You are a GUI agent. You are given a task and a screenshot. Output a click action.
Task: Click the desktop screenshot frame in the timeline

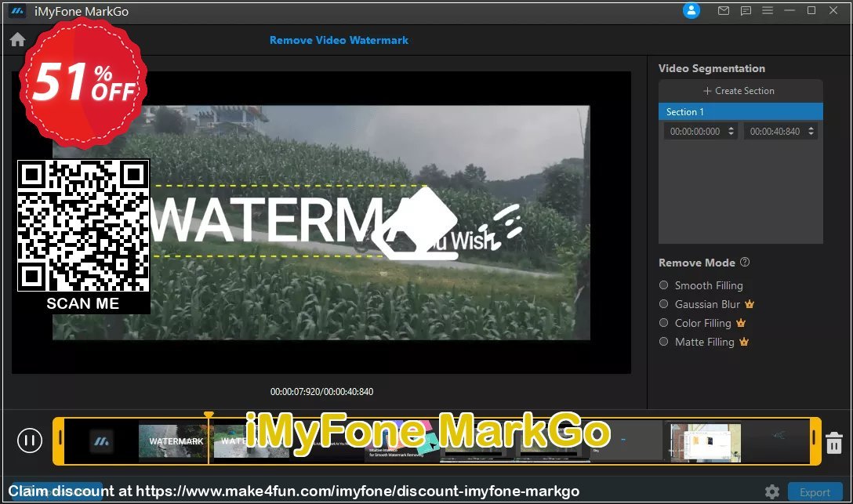[x=706, y=443]
